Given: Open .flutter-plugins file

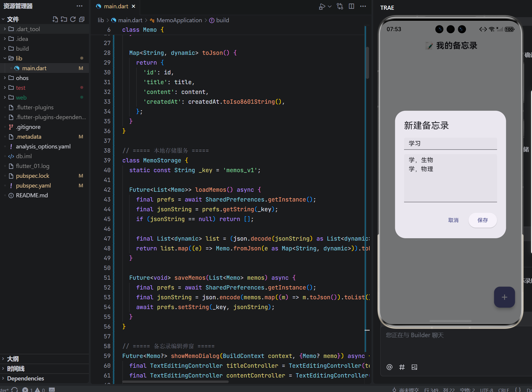Looking at the screenshot, I should click(44, 107).
